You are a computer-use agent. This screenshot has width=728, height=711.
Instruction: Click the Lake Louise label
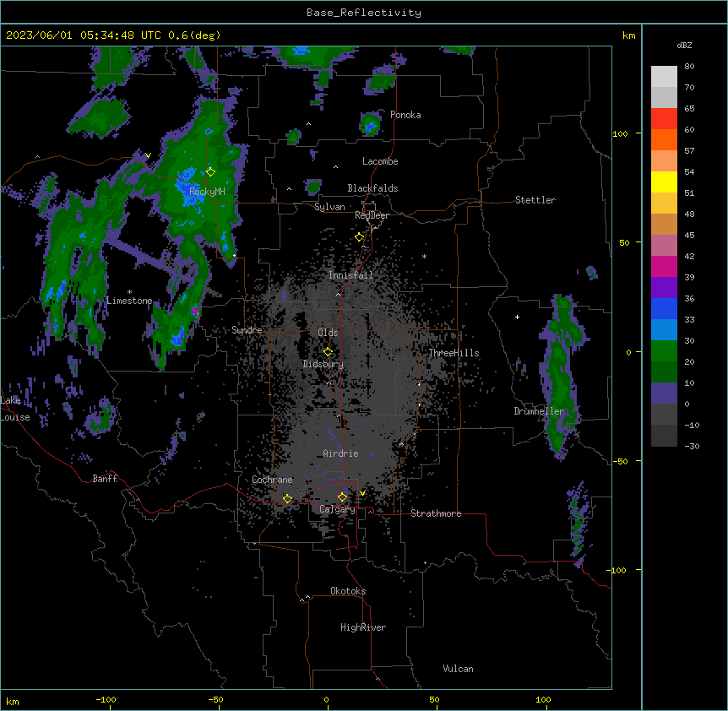pos(15,409)
